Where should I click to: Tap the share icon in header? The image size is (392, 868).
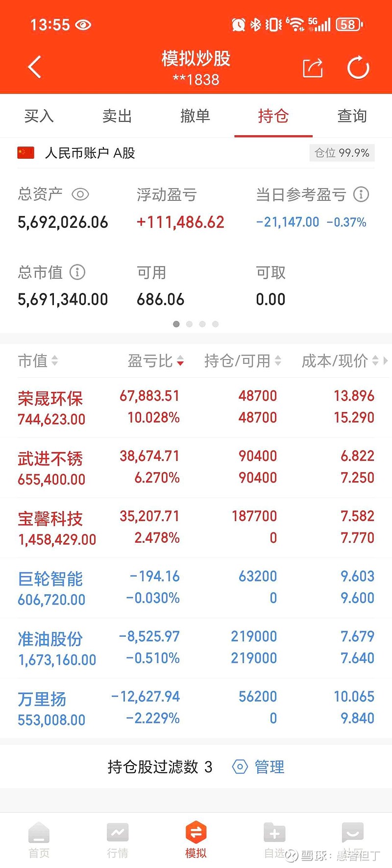click(x=313, y=68)
